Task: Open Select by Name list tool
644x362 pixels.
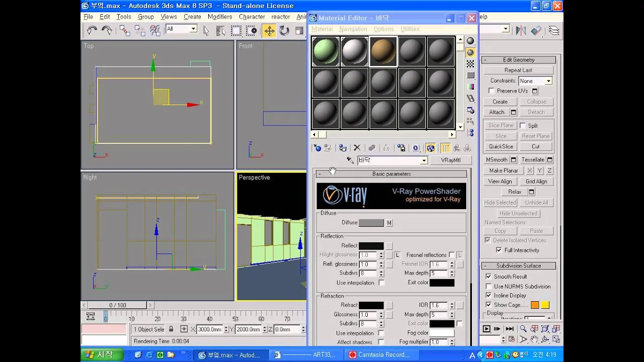Action: point(221,31)
